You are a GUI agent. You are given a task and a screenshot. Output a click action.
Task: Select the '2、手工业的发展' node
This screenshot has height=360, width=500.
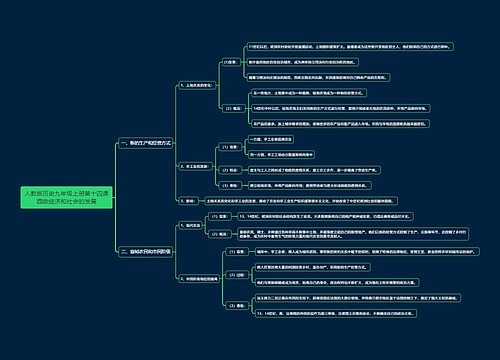point(195,166)
